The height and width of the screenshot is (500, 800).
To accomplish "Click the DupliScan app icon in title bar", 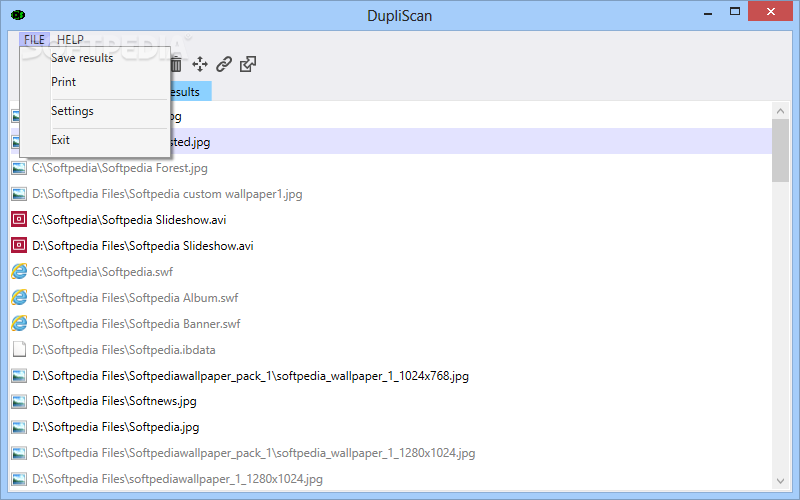I will pos(18,15).
